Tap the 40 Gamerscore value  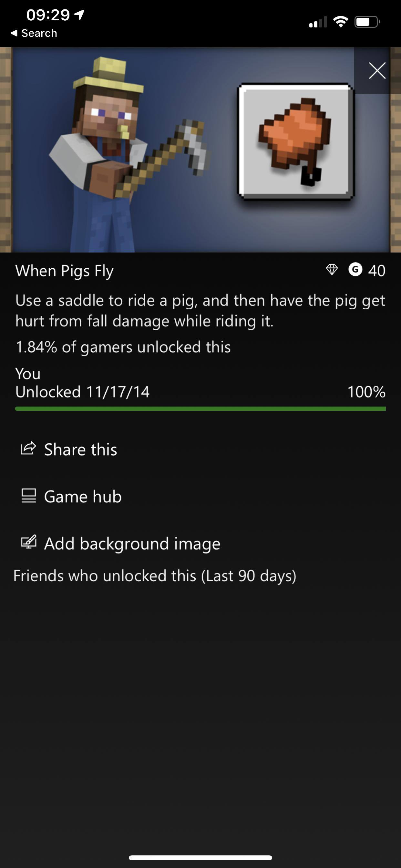tap(376, 270)
